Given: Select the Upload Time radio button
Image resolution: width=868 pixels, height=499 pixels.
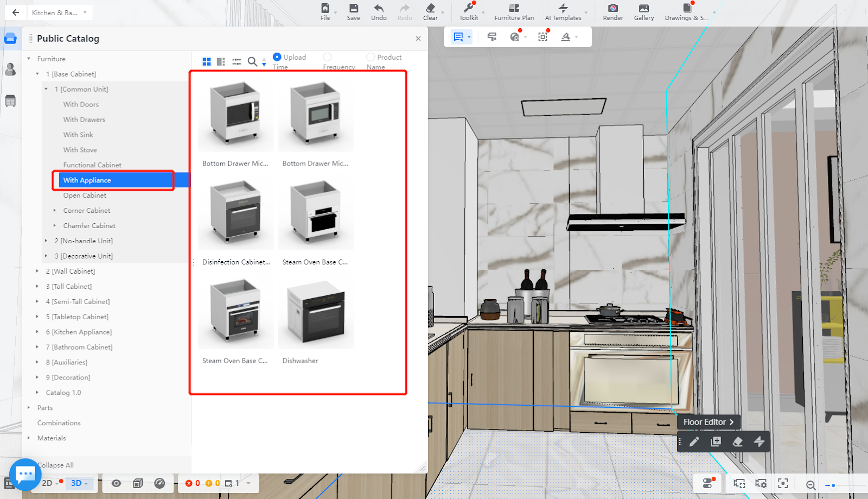Looking at the screenshot, I should 277,57.
